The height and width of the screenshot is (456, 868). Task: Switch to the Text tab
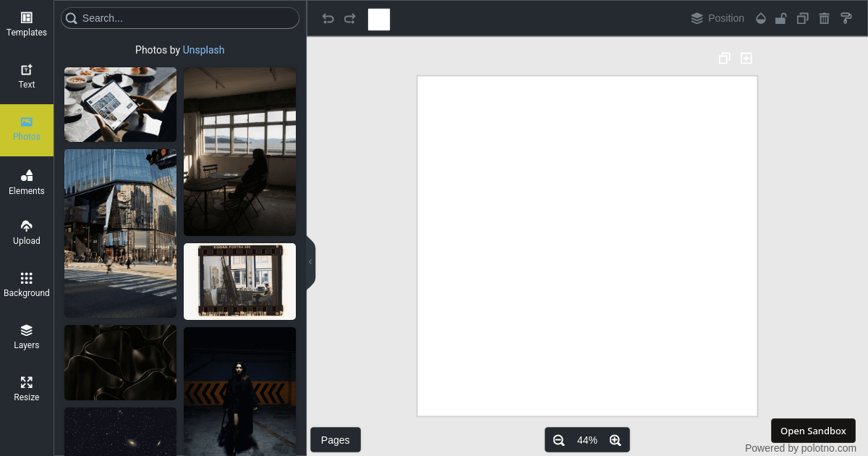[x=27, y=77]
